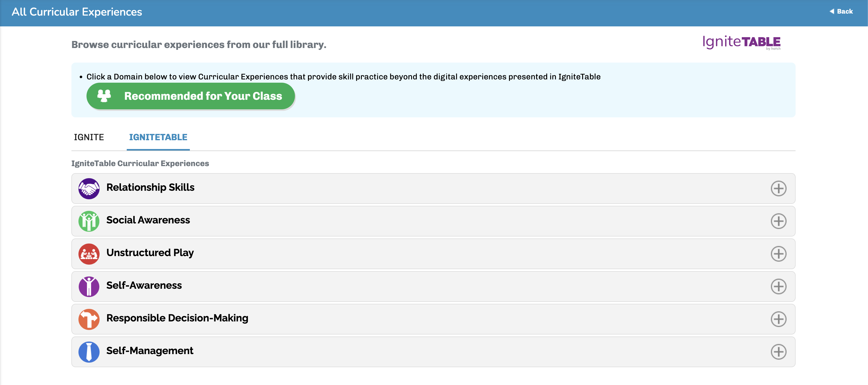
Task: Click the group icon in the Recommended button
Action: click(x=104, y=96)
